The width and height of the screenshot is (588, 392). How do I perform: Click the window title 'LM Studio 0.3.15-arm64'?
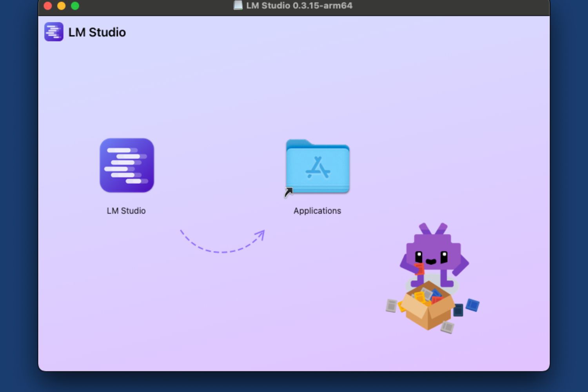[299, 5]
